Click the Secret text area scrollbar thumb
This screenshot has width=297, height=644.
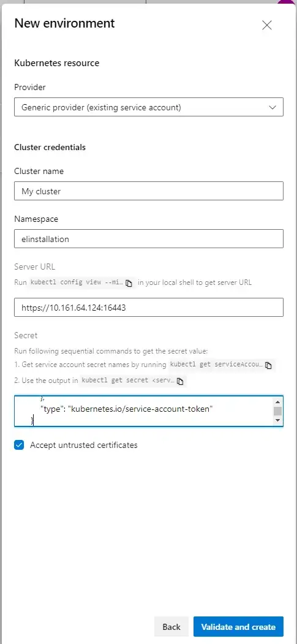[x=278, y=411]
